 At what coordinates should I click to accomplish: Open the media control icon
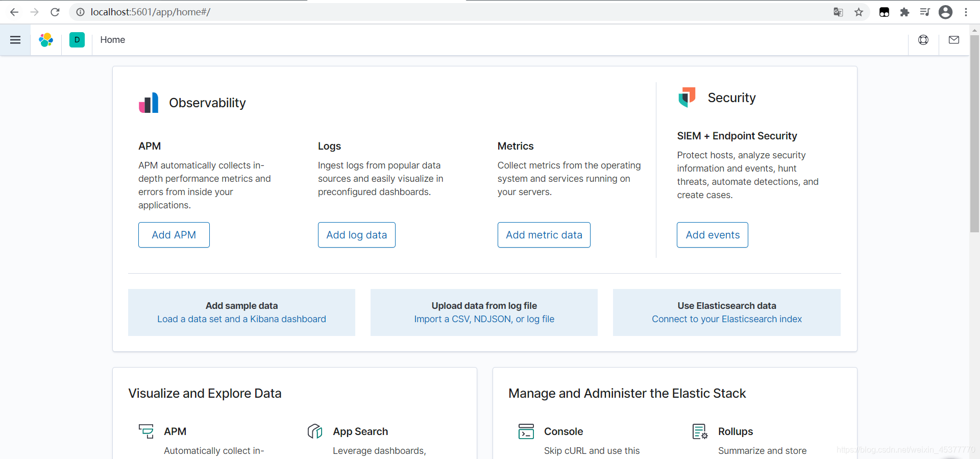[925, 12]
